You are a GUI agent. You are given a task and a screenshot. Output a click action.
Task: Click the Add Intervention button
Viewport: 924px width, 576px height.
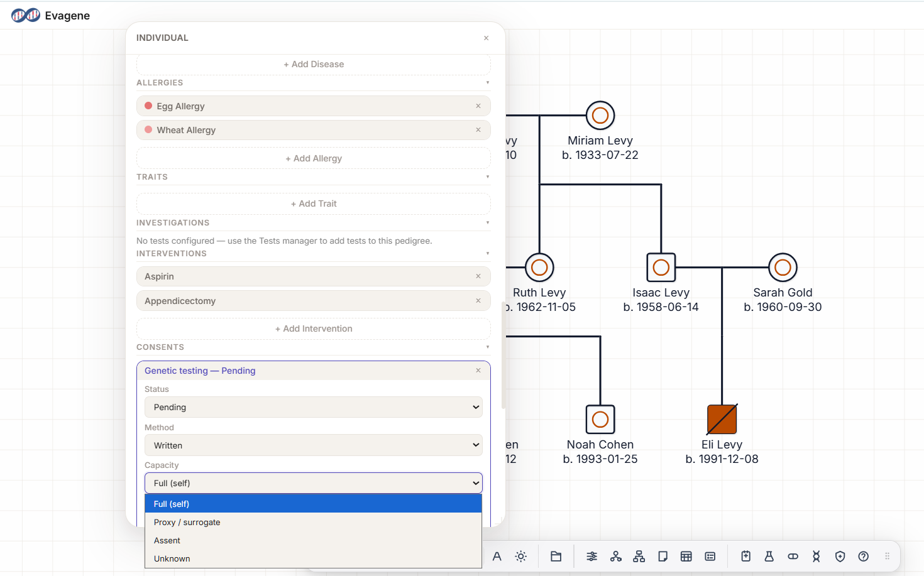tap(313, 329)
